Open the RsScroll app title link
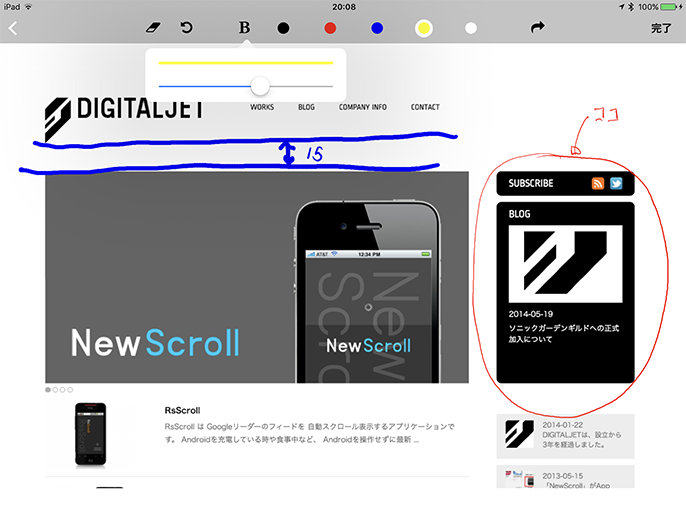 tap(182, 410)
